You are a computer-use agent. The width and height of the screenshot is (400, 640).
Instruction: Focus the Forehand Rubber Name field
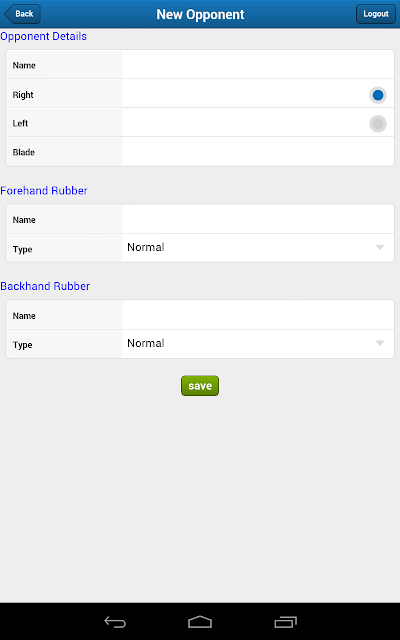click(x=258, y=219)
